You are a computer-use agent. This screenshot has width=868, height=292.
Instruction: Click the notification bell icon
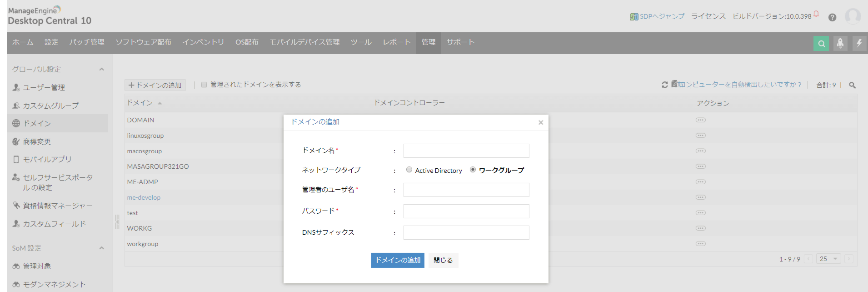[816, 14]
